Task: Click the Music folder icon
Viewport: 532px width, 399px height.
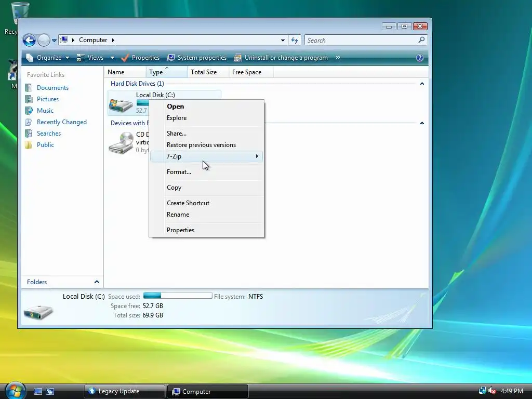Action: [x=29, y=111]
